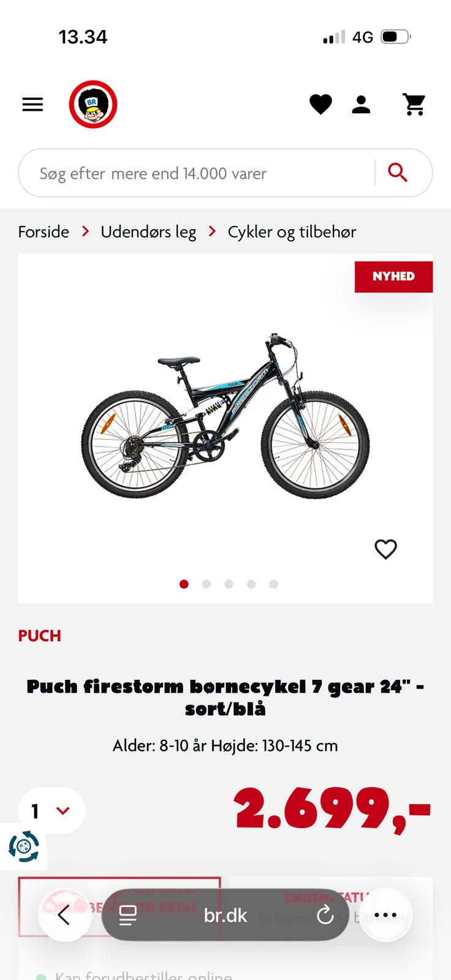Toggle favorite heart on bike image

coord(385,549)
